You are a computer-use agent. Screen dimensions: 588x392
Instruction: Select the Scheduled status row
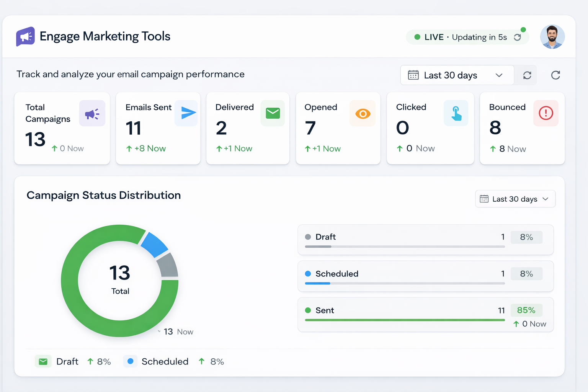pos(426,276)
